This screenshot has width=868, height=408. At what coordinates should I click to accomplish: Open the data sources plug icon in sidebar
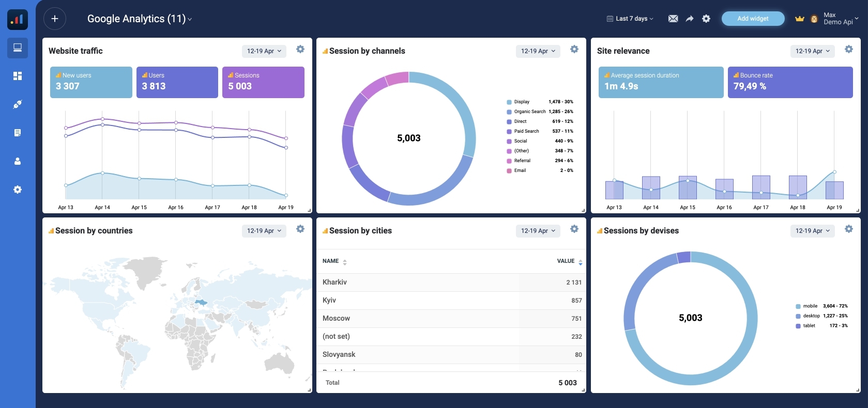pyautogui.click(x=18, y=104)
